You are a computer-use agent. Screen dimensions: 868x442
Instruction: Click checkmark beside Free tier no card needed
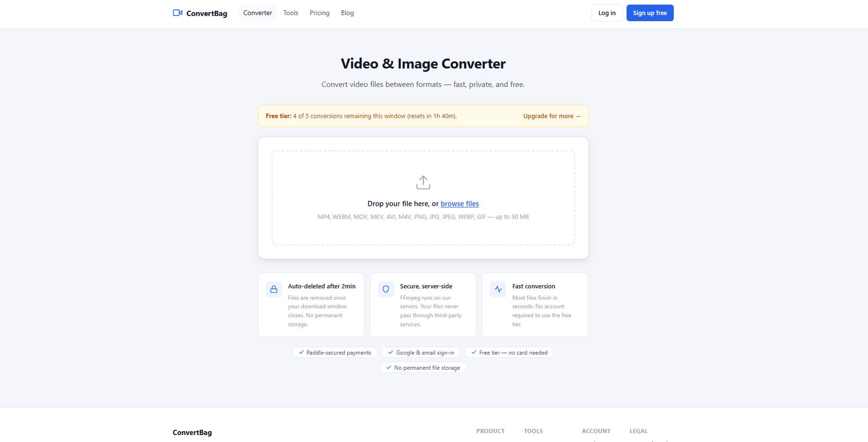pyautogui.click(x=474, y=352)
